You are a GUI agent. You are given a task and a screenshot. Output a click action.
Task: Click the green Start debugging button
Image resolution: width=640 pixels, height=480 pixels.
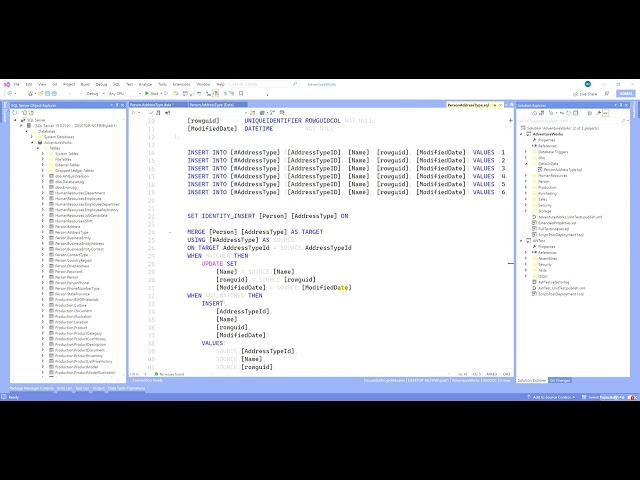tap(151, 93)
